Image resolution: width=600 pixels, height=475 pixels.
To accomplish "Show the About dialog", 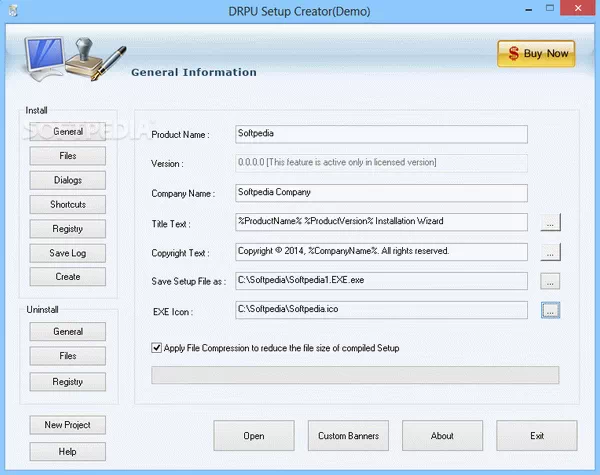I will [x=442, y=436].
